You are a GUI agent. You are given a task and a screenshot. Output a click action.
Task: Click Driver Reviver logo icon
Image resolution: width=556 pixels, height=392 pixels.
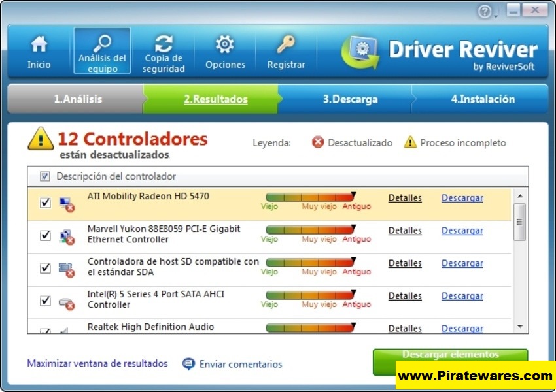tap(360, 52)
